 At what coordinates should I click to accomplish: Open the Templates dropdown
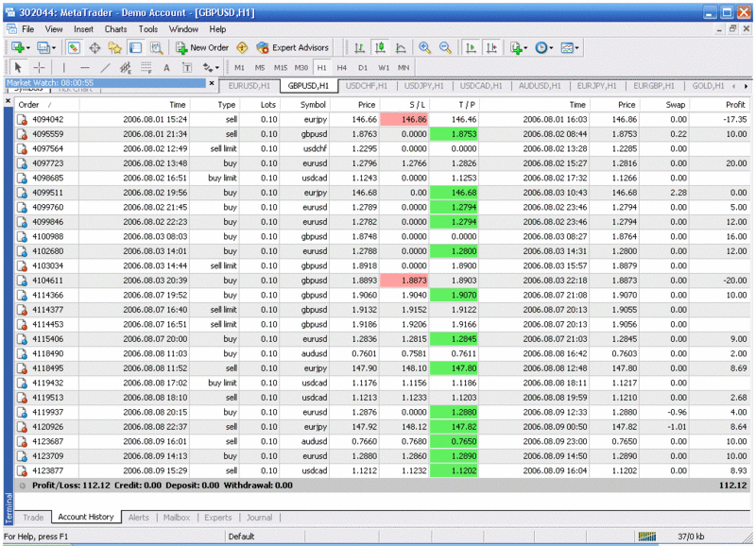[570, 48]
